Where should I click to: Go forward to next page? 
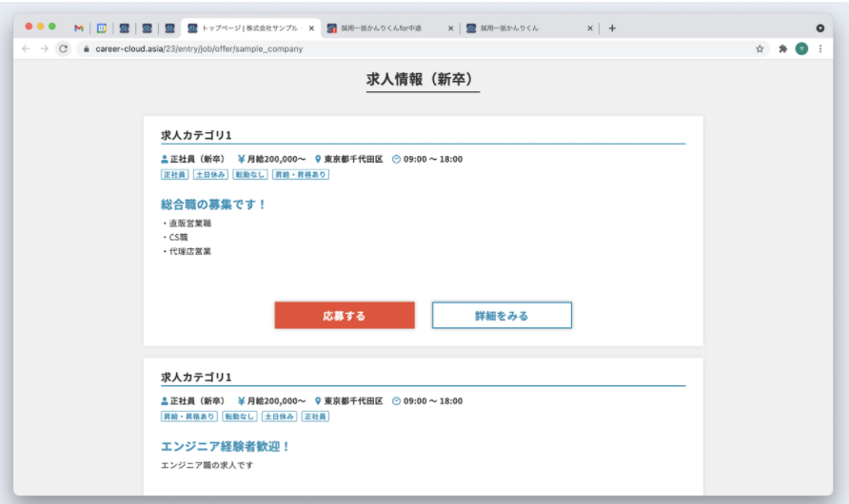click(x=45, y=48)
